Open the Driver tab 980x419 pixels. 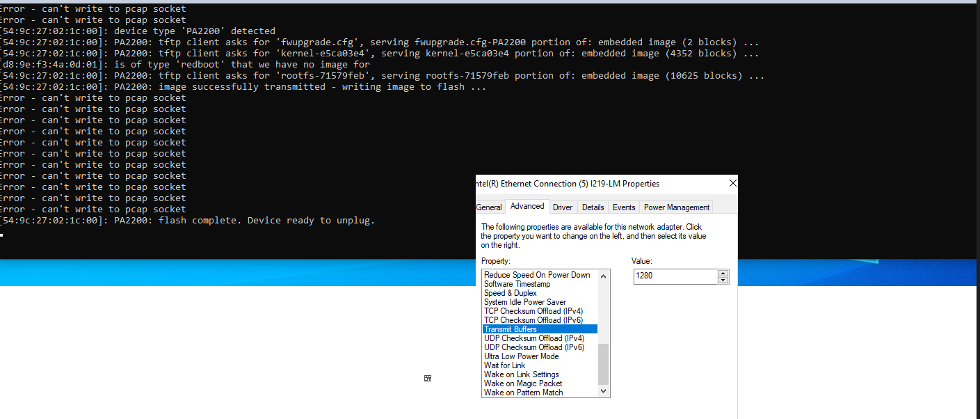(563, 207)
